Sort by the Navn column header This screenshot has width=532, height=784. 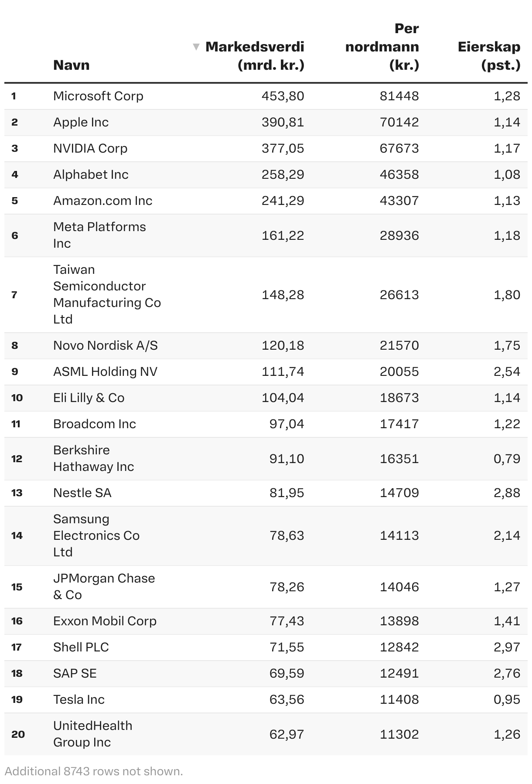[x=71, y=65]
